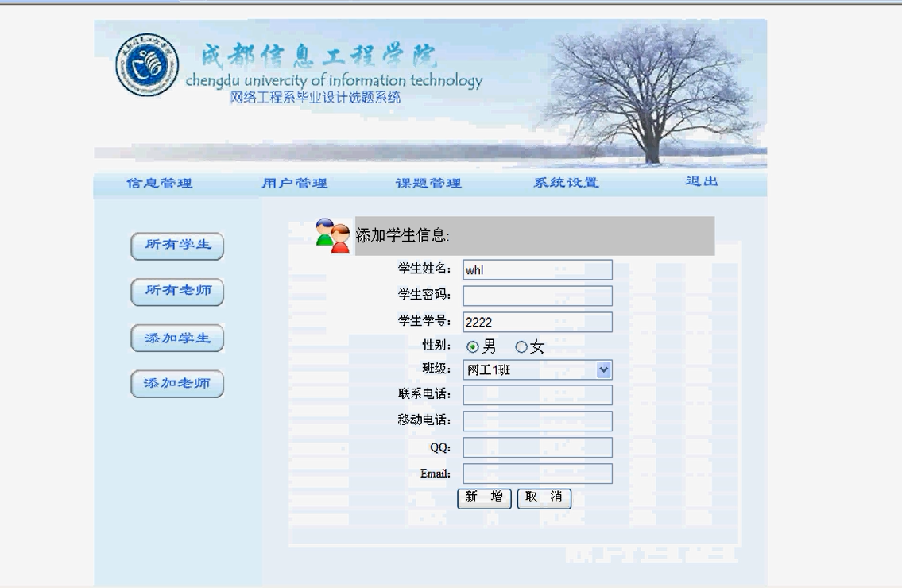Open the 所有学生 sidebar button
The image size is (902, 588).
[x=177, y=246]
